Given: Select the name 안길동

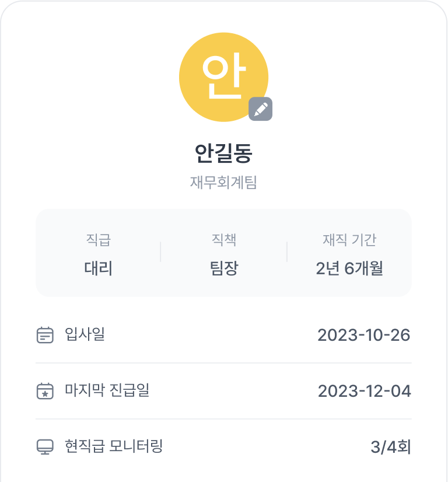Looking at the screenshot, I should pyautogui.click(x=223, y=153).
